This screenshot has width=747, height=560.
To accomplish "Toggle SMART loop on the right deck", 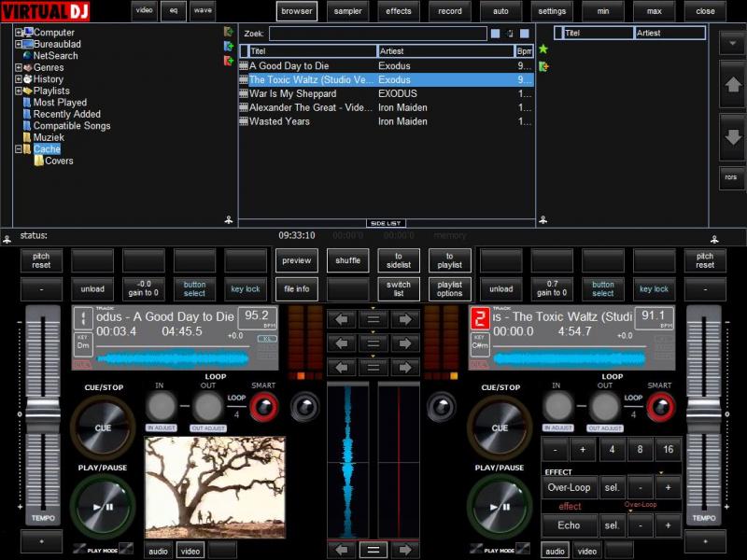I will 661,407.
